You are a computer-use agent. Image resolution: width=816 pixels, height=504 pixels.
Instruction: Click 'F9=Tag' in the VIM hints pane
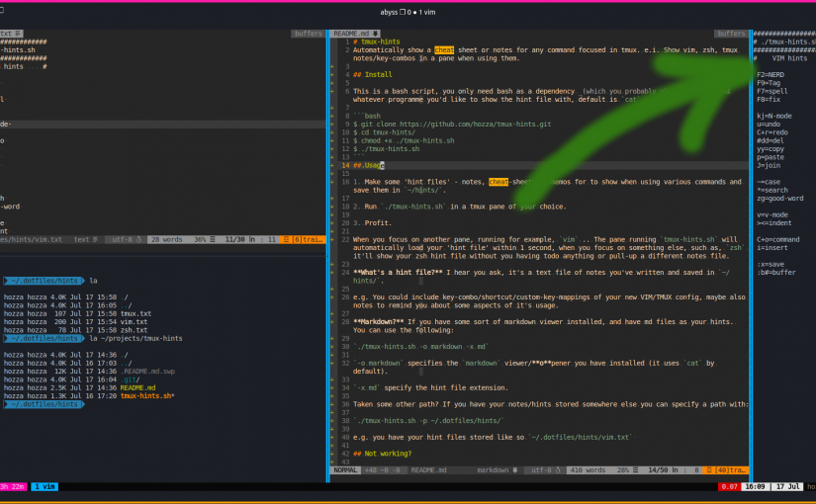769,83
